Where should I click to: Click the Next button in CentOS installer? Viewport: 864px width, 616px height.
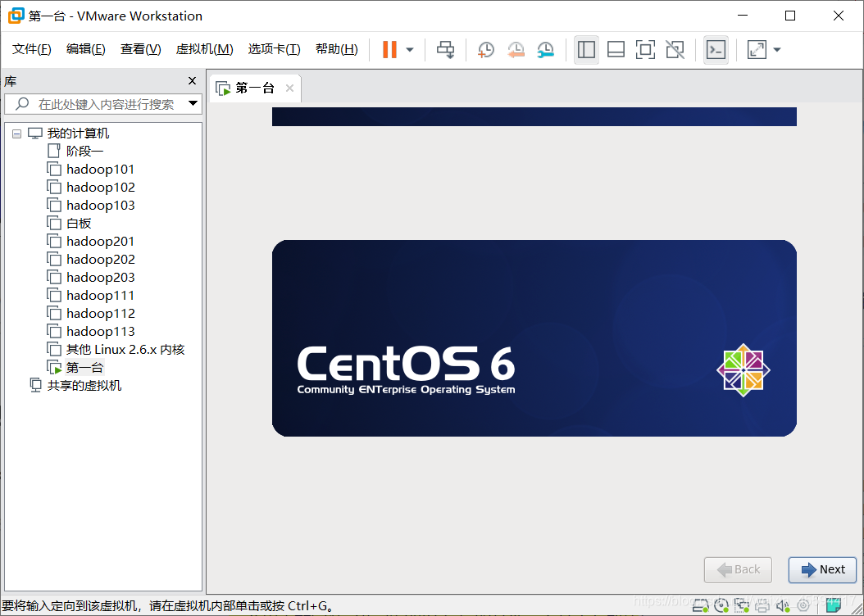tap(822, 570)
